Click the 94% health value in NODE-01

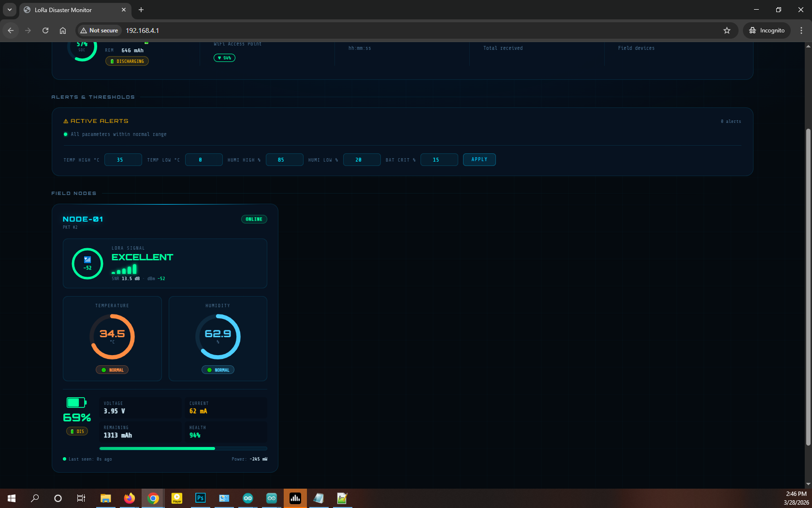click(195, 435)
